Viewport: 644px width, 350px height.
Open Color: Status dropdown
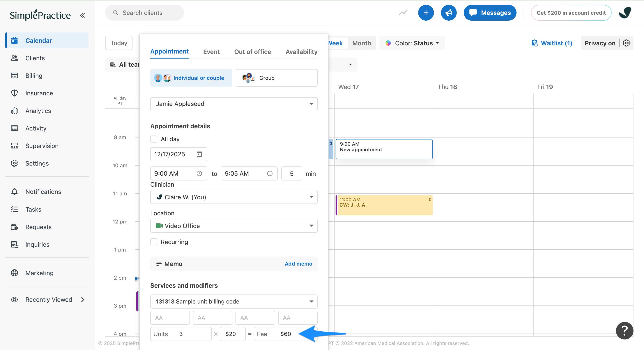coord(412,43)
